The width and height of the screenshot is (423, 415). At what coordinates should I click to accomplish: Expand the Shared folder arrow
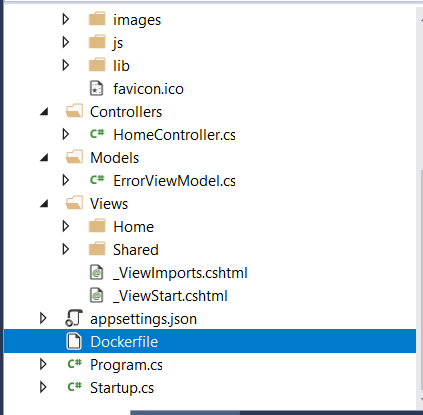click(x=66, y=249)
